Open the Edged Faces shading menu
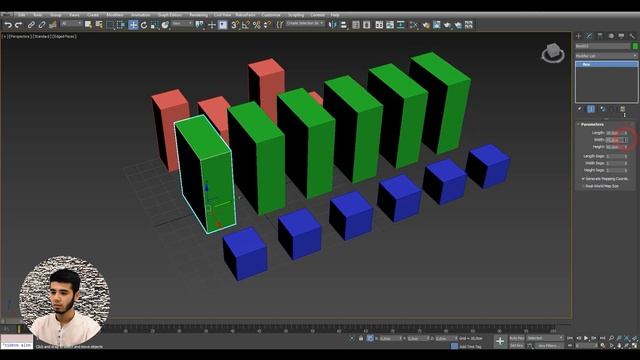The image size is (640, 360). (64, 36)
